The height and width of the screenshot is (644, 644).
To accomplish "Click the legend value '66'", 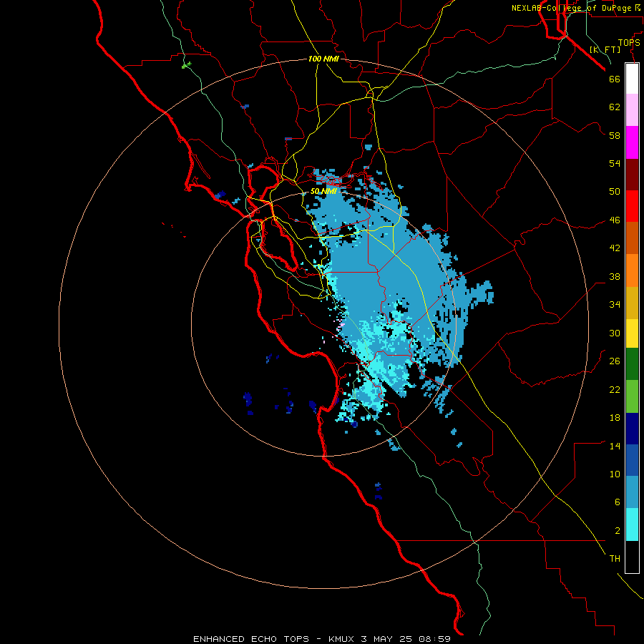I will point(615,79).
